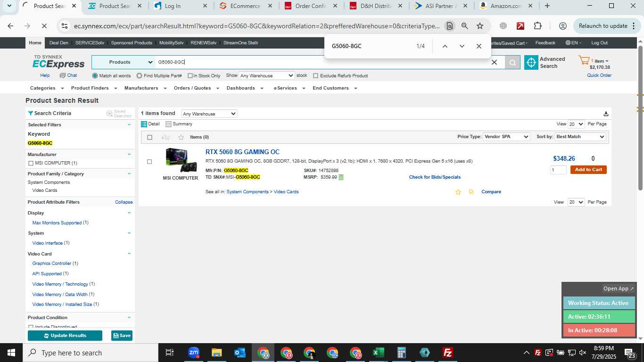The image size is (644, 362).
Task: Open the browser zoom magnifier icon
Action: pyautogui.click(x=464, y=26)
